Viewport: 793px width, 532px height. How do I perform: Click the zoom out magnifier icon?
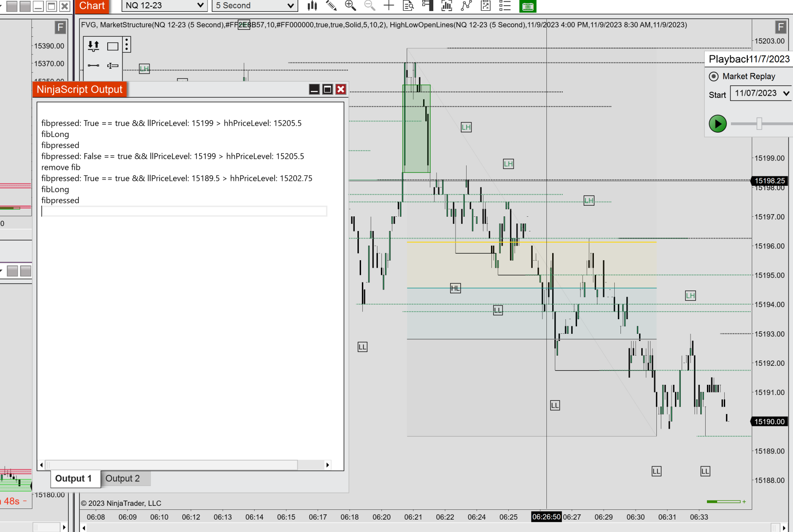tap(369, 6)
